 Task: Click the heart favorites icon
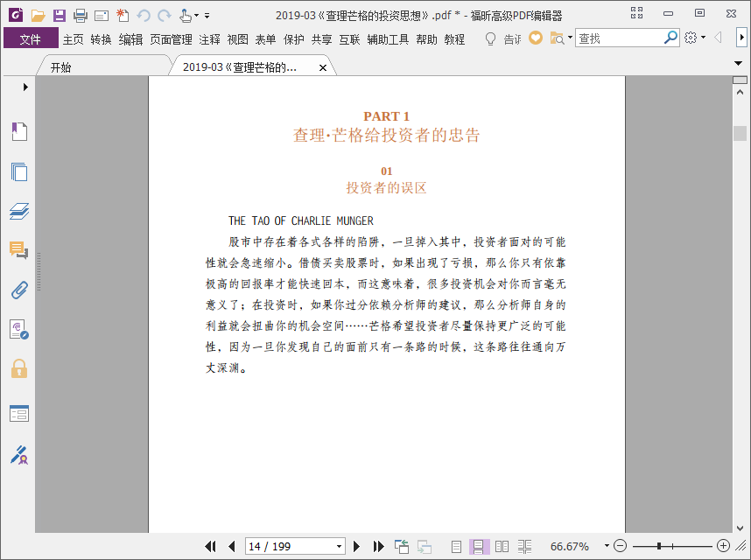tap(536, 38)
